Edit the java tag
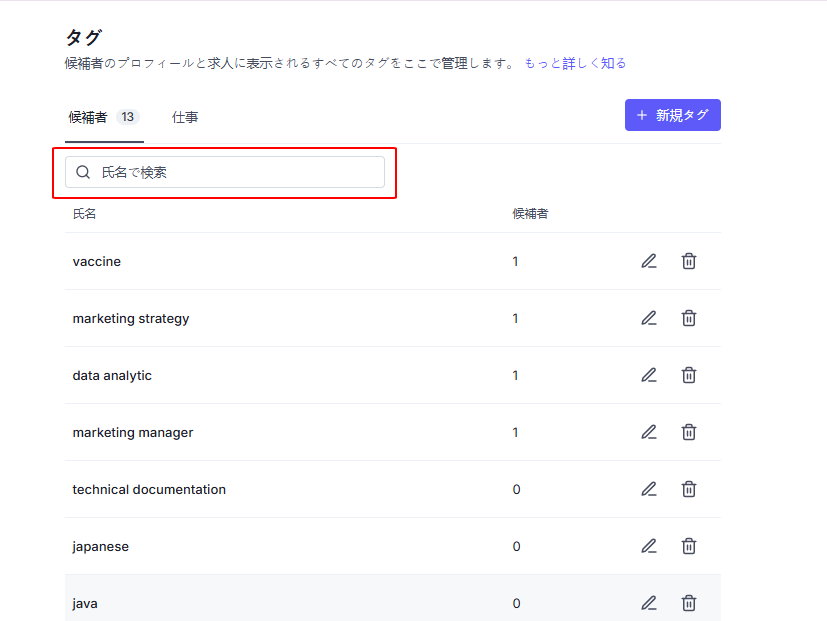The width and height of the screenshot is (827, 621). (649, 603)
